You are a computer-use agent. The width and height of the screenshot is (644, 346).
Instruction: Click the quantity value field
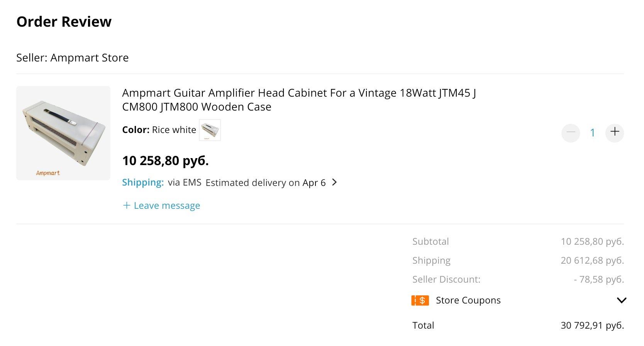pos(592,133)
